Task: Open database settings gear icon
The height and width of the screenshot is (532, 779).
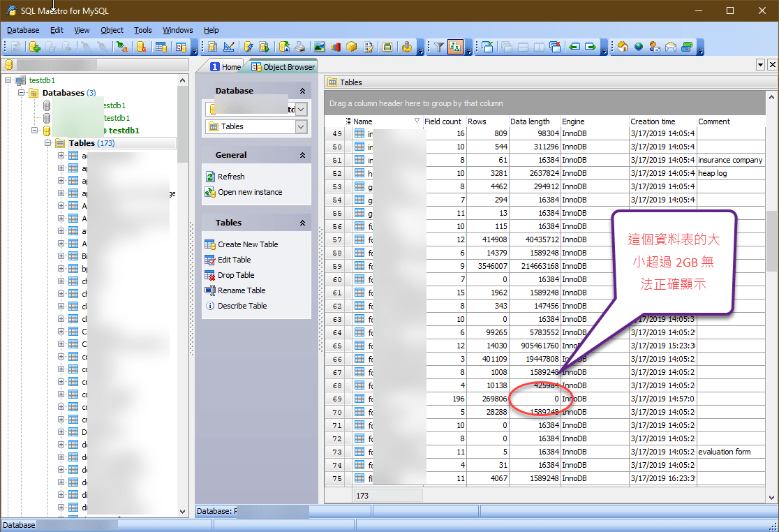Action: pos(142,47)
